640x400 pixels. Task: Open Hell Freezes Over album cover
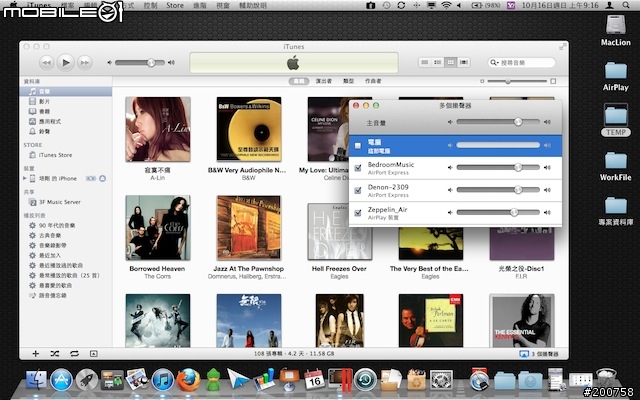pyautogui.click(x=340, y=231)
